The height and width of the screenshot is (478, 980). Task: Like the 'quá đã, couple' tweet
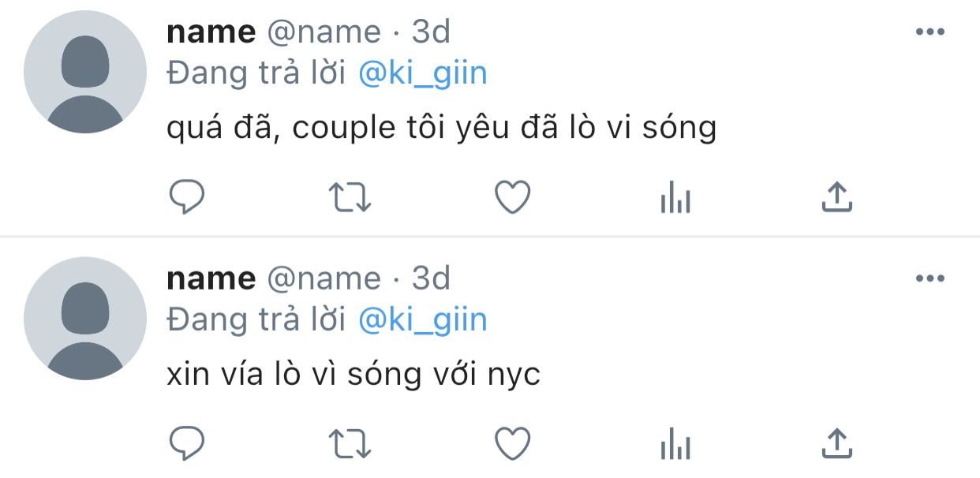512,197
